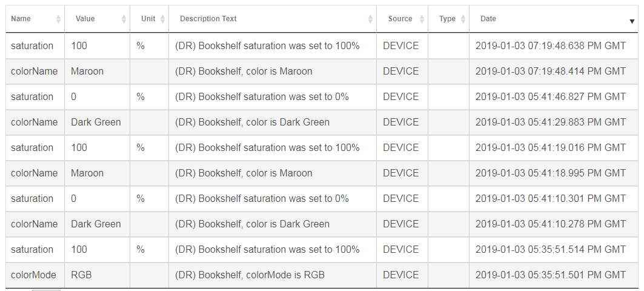
Task: Select the description 'colorMode is RGB'
Action: (x=250, y=275)
